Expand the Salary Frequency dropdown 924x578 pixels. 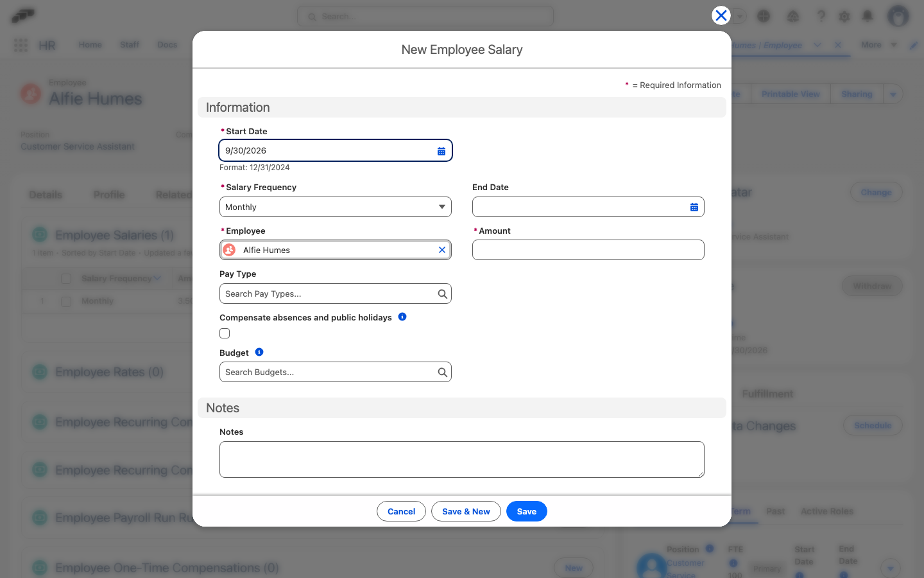tap(336, 207)
